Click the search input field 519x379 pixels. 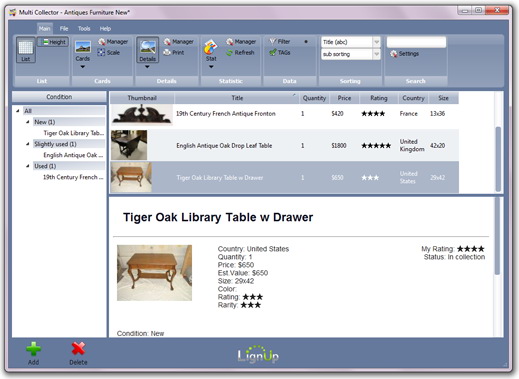point(416,42)
